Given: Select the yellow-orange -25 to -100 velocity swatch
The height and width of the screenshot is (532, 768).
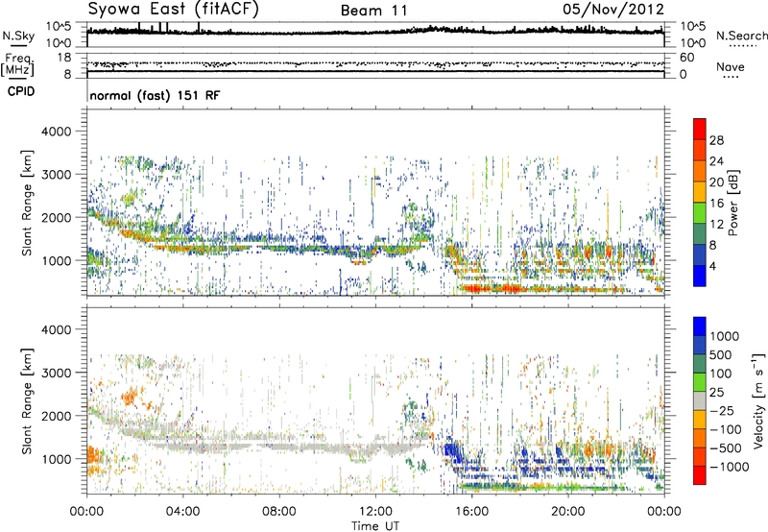Looking at the screenshot, I should (700, 420).
